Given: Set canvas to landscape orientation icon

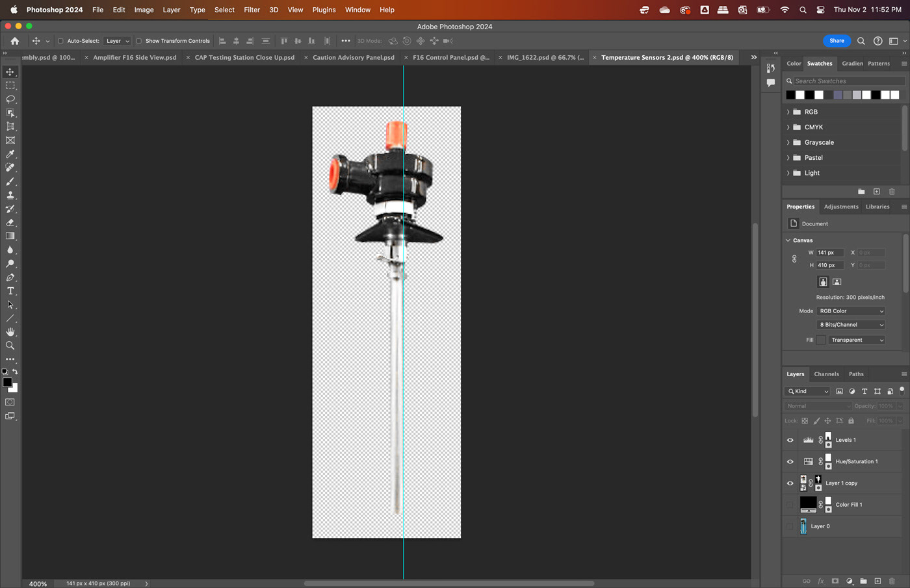Looking at the screenshot, I should pos(837,282).
